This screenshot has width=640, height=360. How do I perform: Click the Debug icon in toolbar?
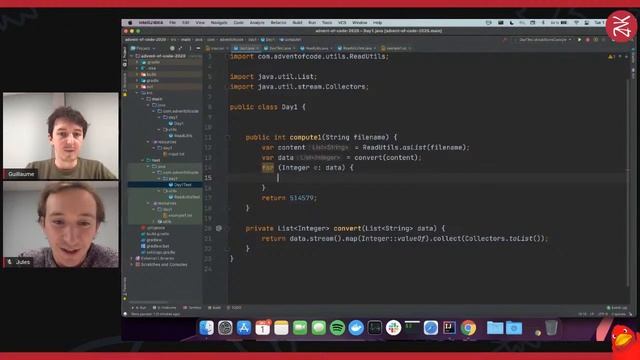[x=588, y=40]
